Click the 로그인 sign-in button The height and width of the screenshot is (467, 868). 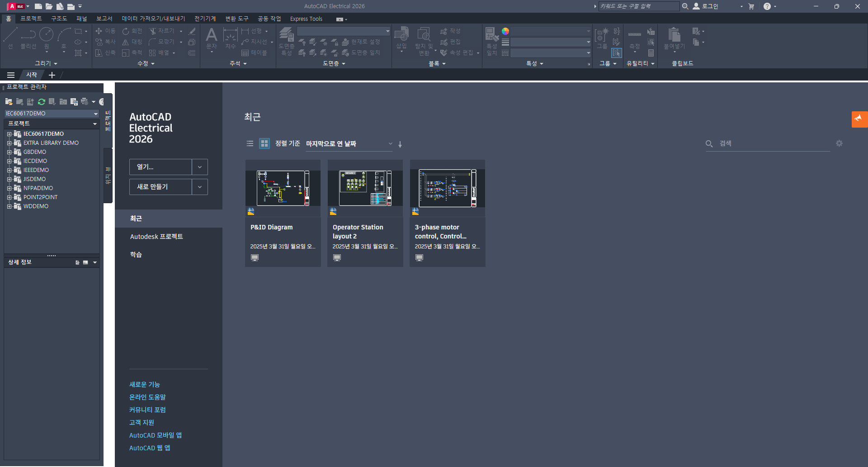pos(706,6)
